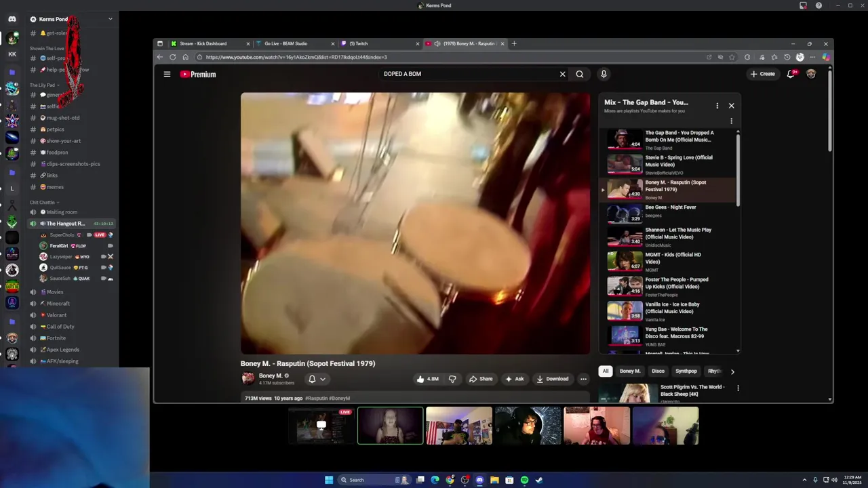Click the Ask button
868x488 pixels.
515,379
